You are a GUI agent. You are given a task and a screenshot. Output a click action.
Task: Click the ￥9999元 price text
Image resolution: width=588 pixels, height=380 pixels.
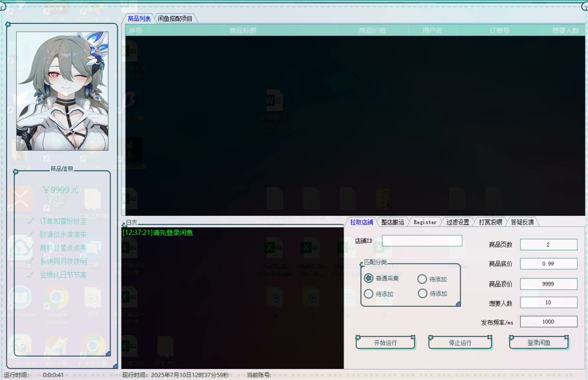click(60, 190)
